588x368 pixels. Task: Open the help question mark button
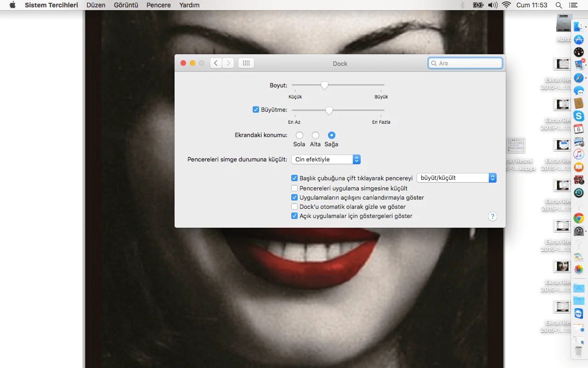click(492, 217)
